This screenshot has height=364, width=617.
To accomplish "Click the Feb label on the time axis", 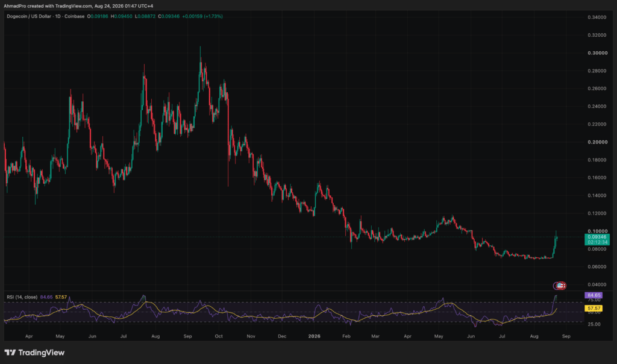I will (346, 336).
